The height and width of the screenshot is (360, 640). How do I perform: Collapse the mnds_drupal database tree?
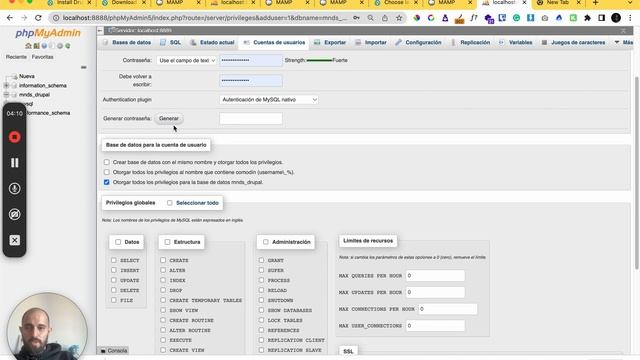point(6,95)
